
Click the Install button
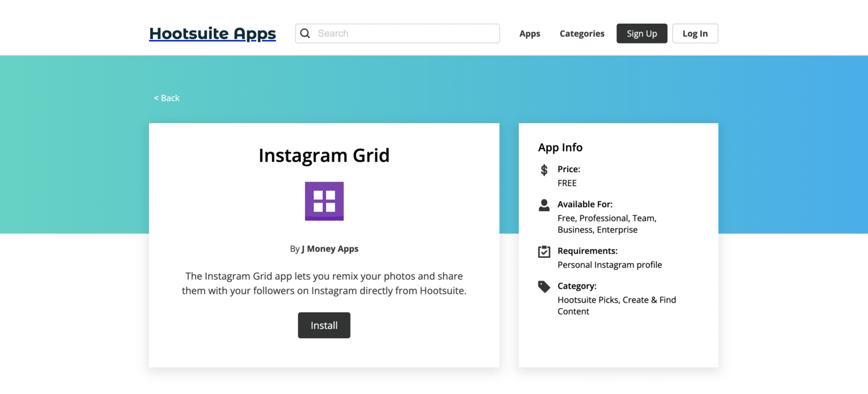[x=324, y=325]
